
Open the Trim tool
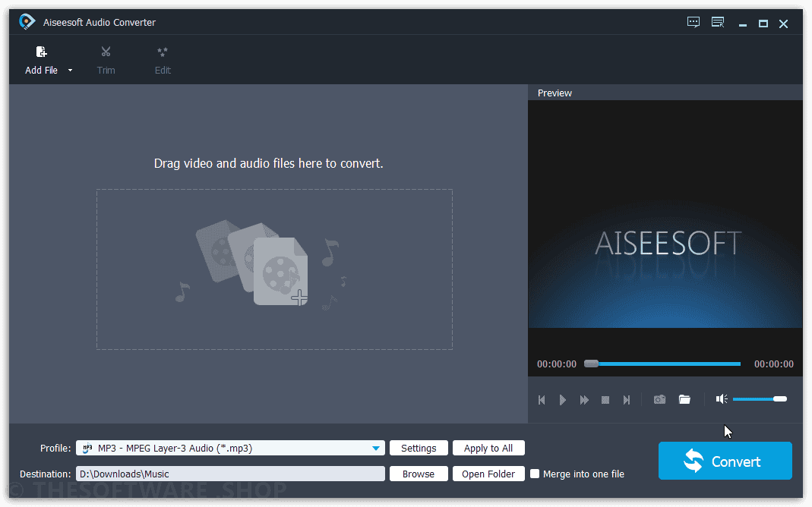(106, 61)
